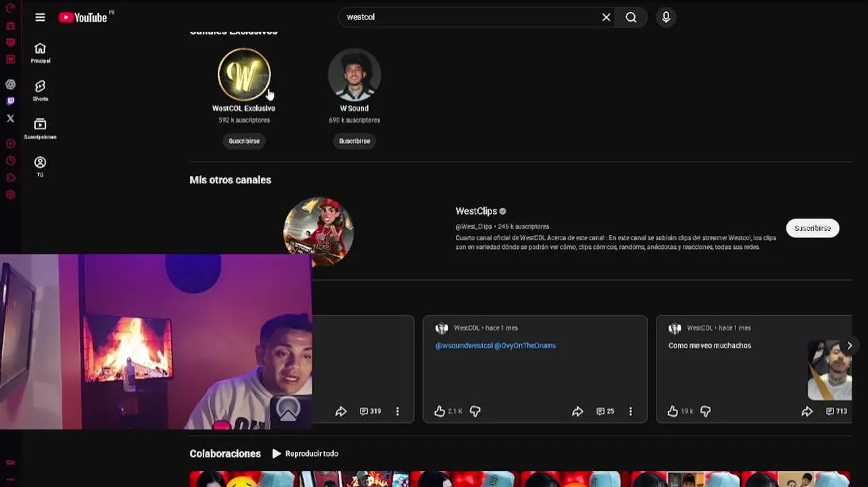Open @OvyOnTheDrums mention link
868x487 pixels.
525,346
